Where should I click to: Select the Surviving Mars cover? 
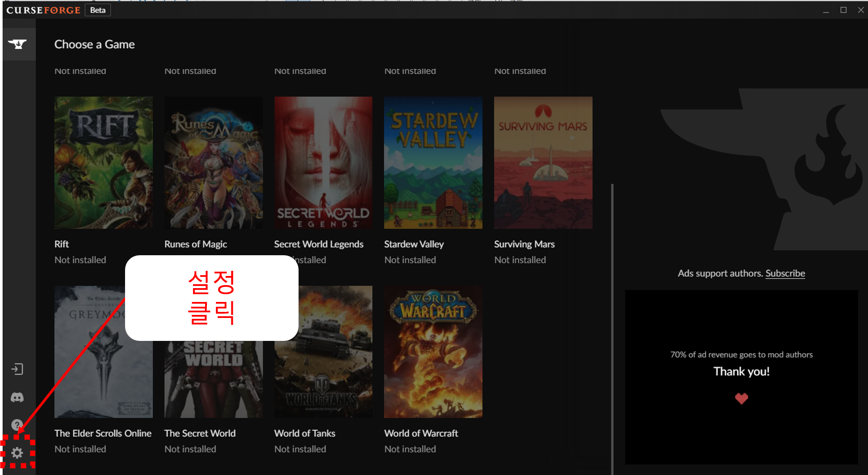pos(543,163)
